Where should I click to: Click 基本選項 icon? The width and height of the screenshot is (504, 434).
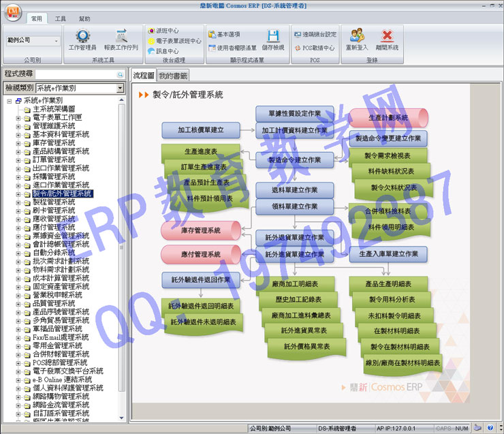(212, 34)
